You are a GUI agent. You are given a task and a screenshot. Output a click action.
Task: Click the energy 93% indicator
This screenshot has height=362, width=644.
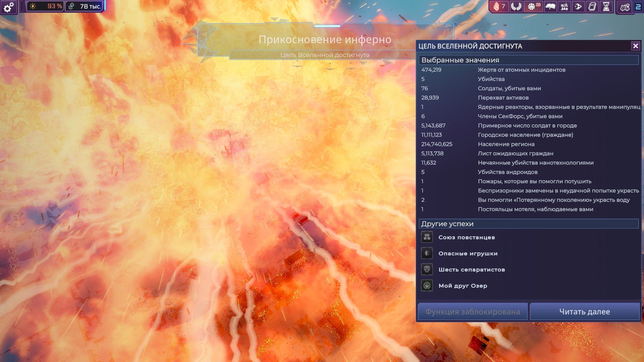[x=45, y=6]
